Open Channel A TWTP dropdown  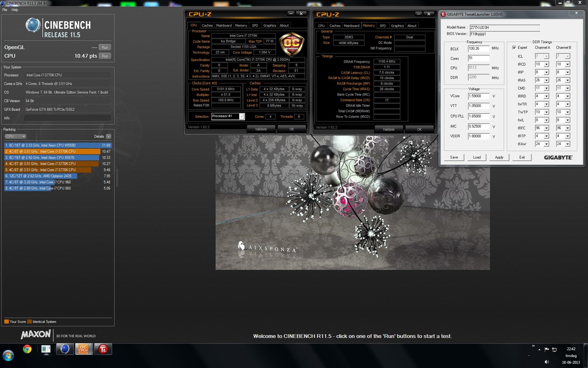pyautogui.click(x=546, y=112)
